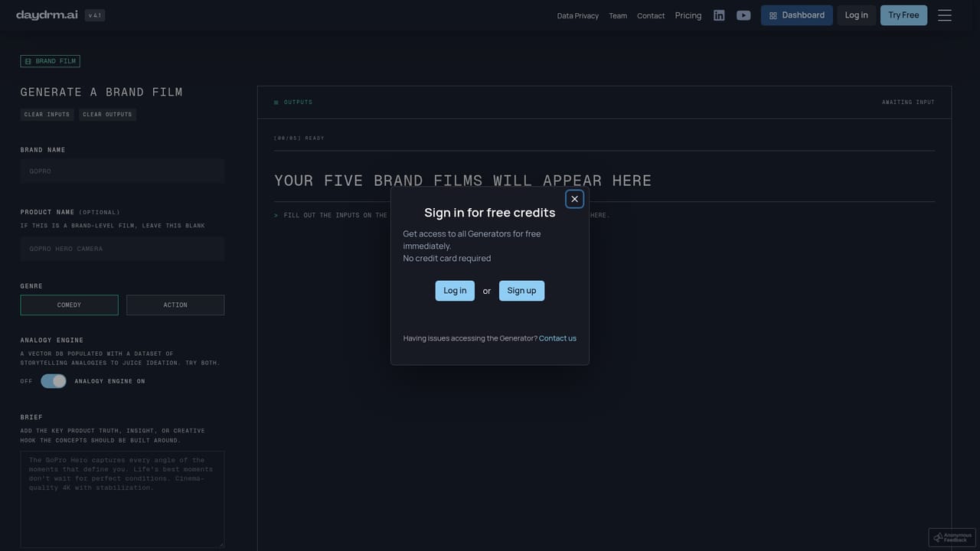980x551 pixels.
Task: Open the Contact menu item
Action: [x=651, y=16]
